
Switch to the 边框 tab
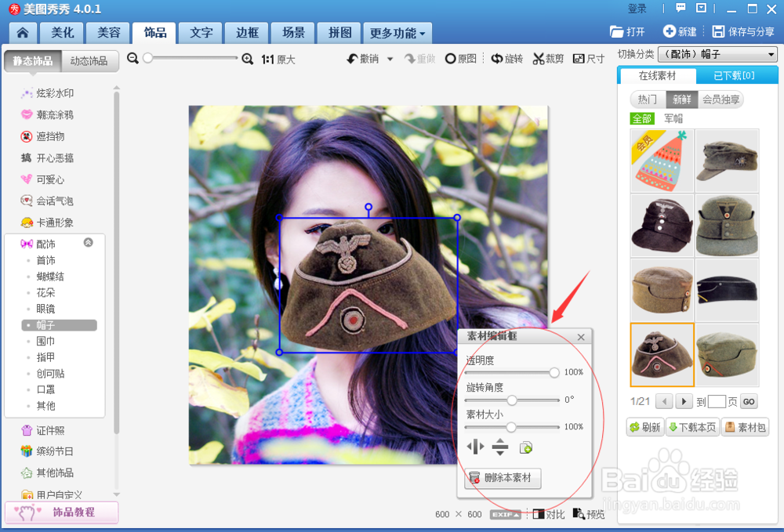tap(247, 33)
